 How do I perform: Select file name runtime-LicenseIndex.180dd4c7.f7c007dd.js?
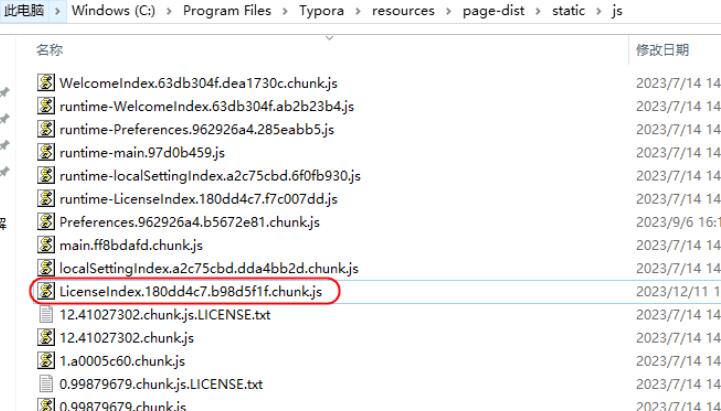point(198,199)
